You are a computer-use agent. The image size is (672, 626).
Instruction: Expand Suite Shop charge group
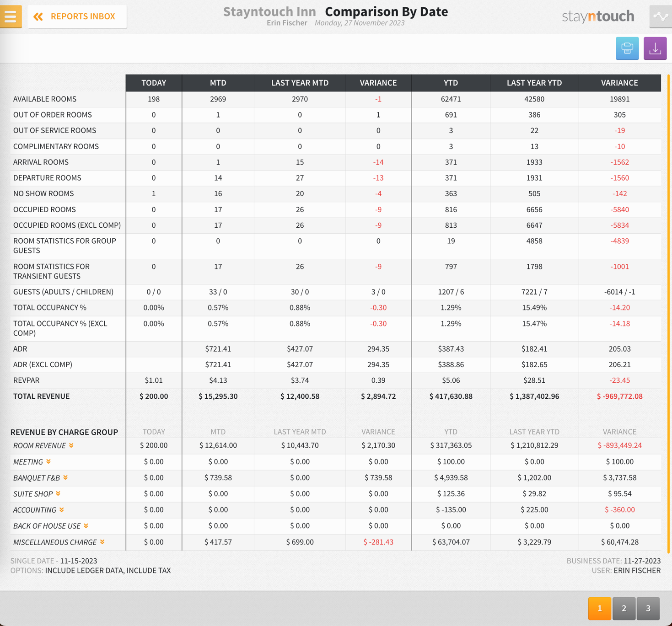click(x=58, y=494)
